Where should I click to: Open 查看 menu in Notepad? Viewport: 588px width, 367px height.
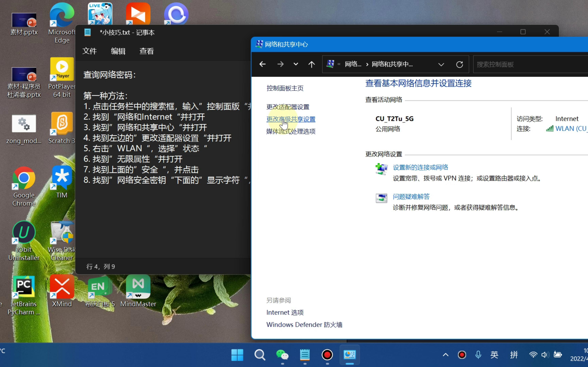pyautogui.click(x=146, y=51)
